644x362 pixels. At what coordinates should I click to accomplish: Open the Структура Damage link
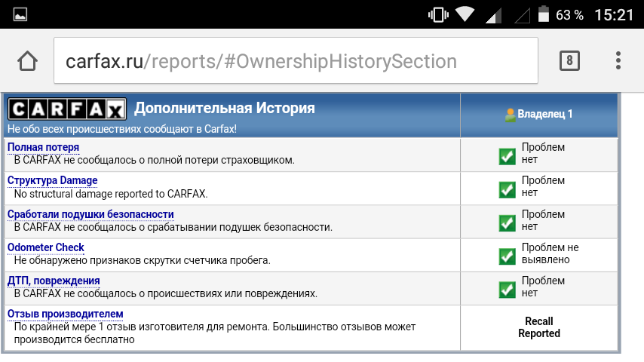[x=52, y=180]
